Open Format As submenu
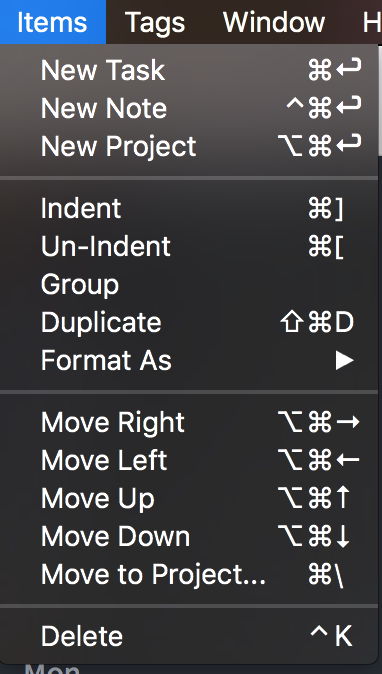This screenshot has width=382, height=674. 189,360
